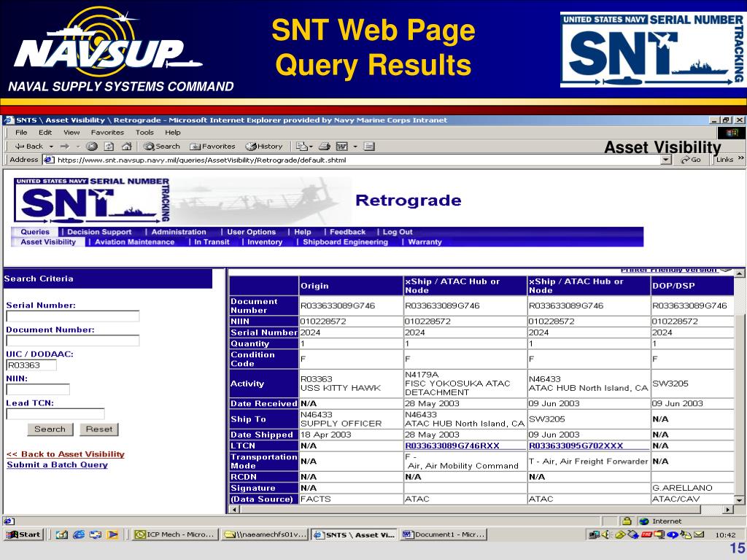Image resolution: width=747 pixels, height=560 pixels.
Task: Open the Favorites menu in the menu bar
Action: (108, 133)
